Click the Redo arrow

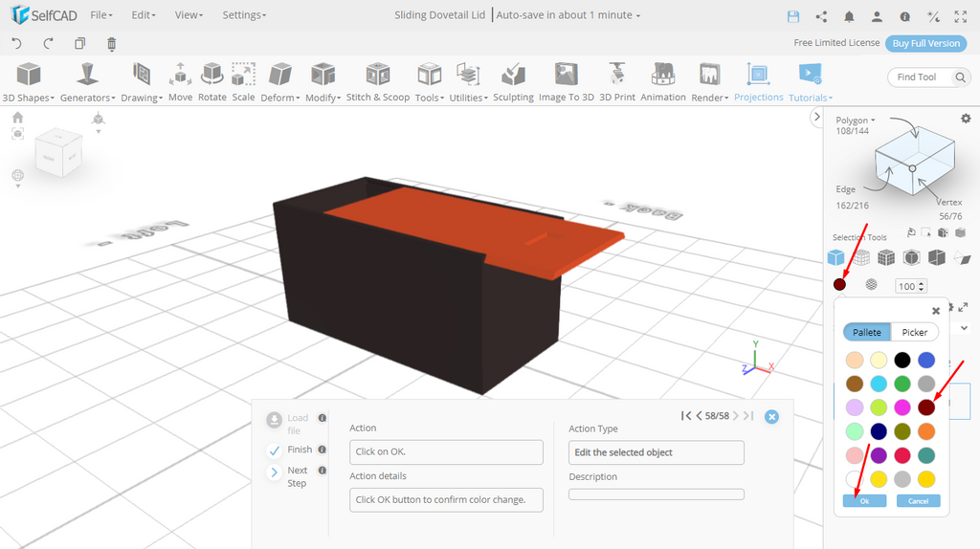tap(48, 43)
